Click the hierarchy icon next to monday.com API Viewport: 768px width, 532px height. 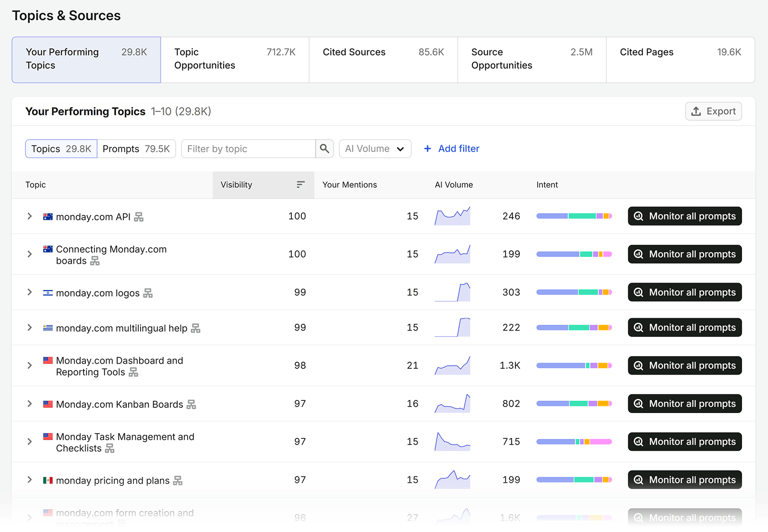[x=139, y=217]
